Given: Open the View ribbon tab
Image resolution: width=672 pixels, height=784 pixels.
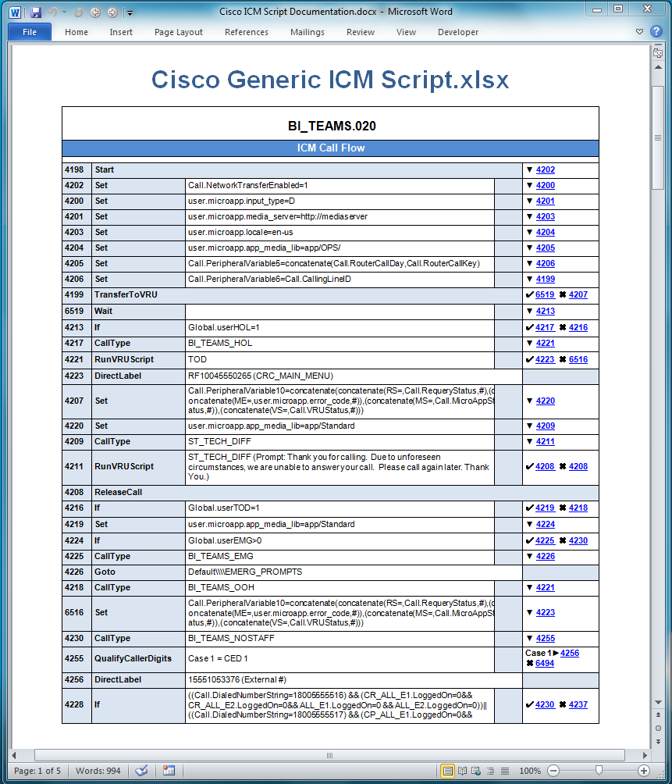Looking at the screenshot, I should point(406,32).
